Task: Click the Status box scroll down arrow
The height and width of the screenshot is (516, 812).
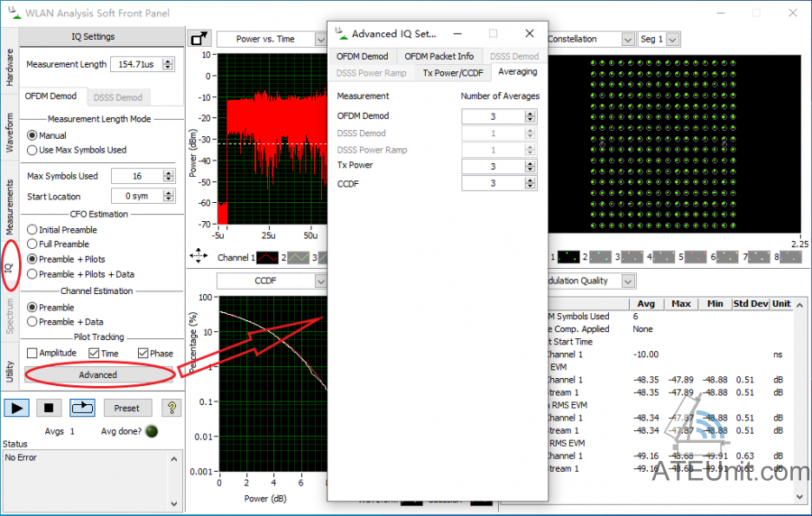Action: coord(174,503)
